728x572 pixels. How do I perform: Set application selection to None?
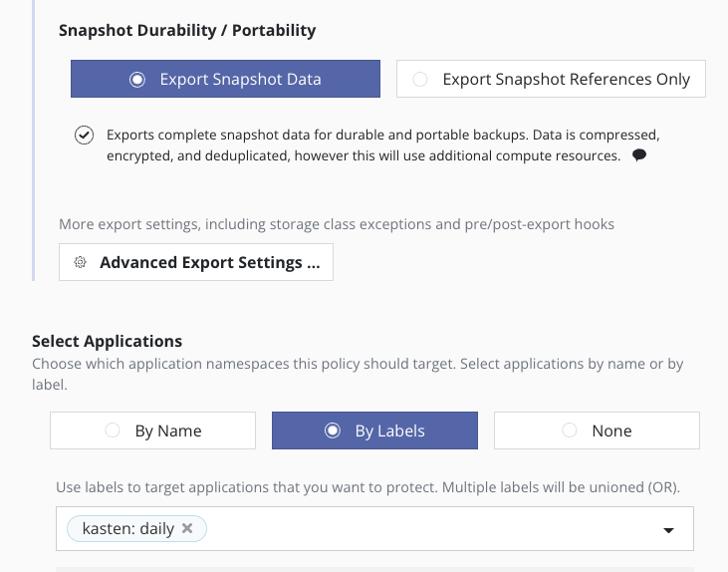pos(597,430)
